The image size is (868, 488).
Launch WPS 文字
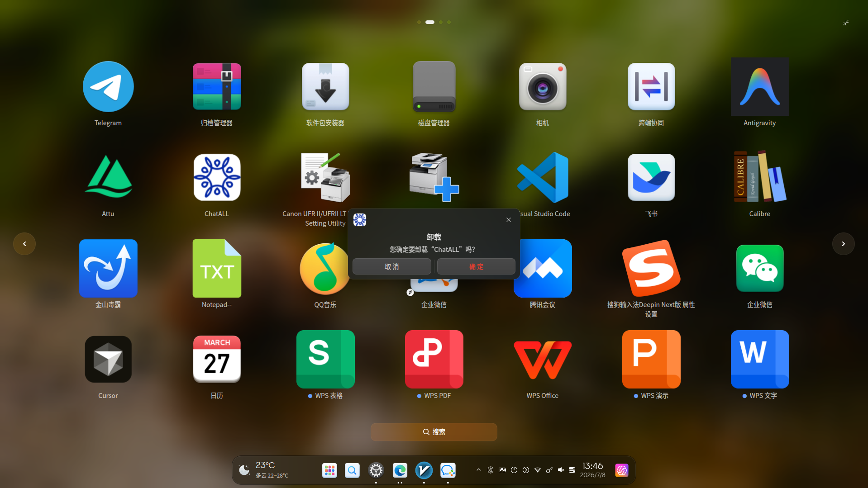click(x=760, y=359)
